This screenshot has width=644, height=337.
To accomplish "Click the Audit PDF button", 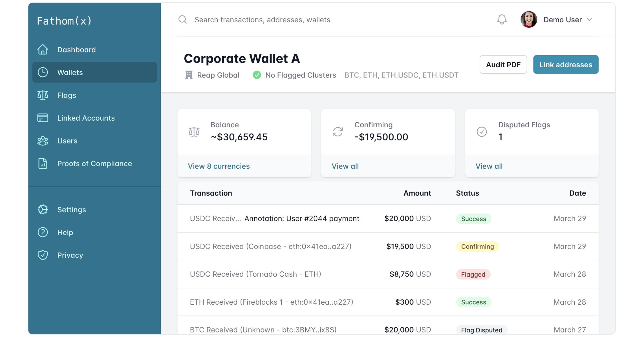I will tap(503, 65).
